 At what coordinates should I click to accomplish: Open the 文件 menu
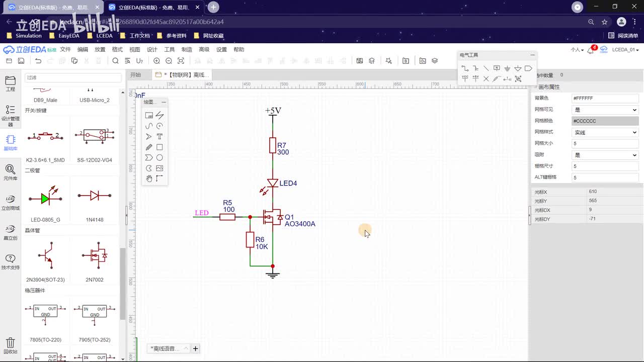pos(65,50)
